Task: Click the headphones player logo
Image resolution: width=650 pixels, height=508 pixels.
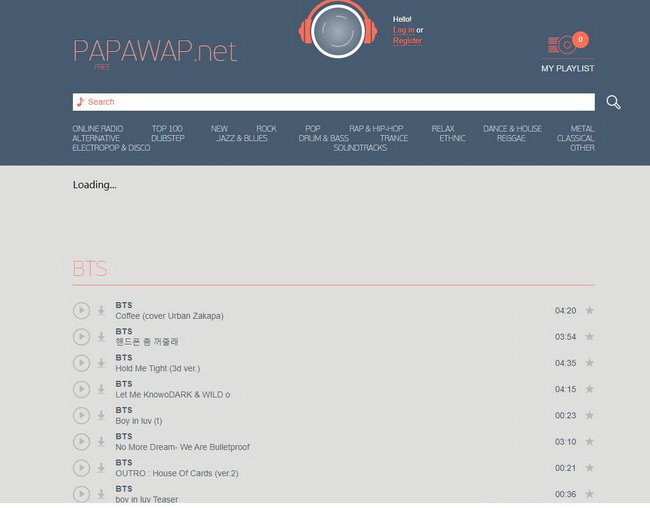Action: tap(338, 29)
